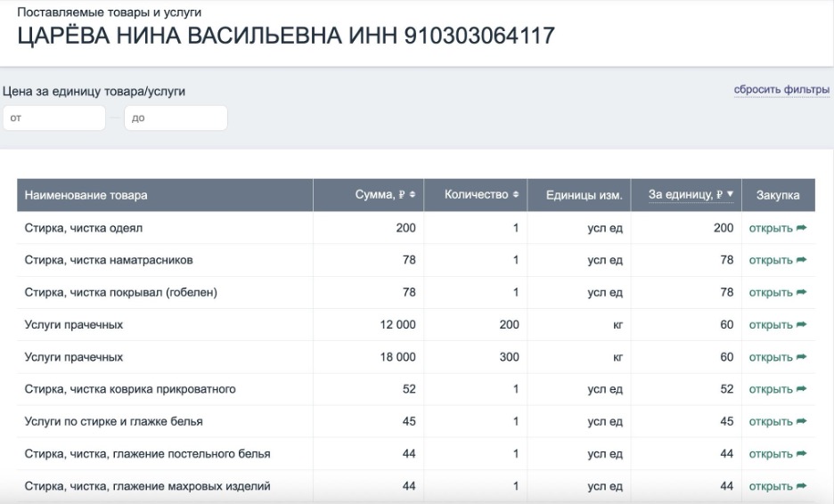Sort the table by 'Количество' column
This screenshot has height=504, width=834.
tap(481, 195)
